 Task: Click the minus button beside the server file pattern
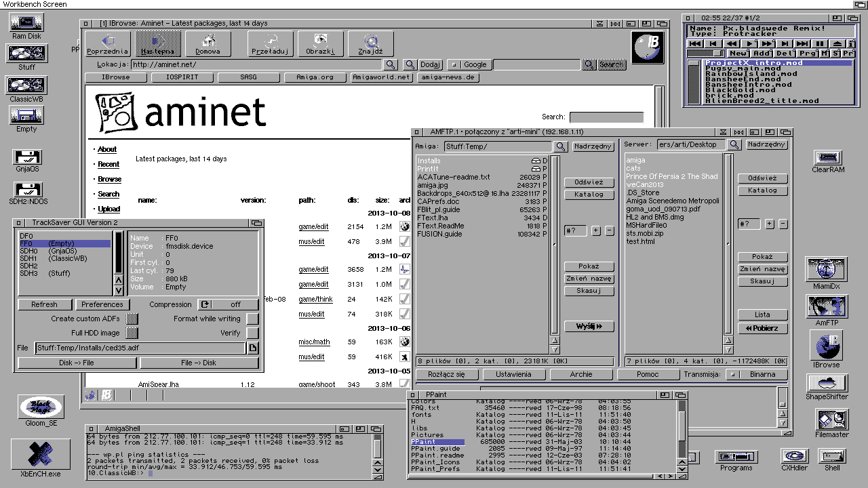pyautogui.click(x=783, y=224)
